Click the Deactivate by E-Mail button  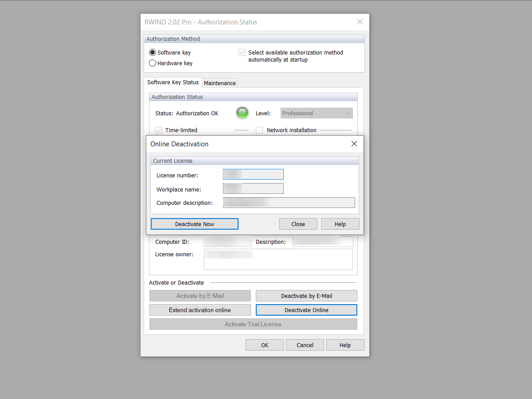(x=306, y=296)
